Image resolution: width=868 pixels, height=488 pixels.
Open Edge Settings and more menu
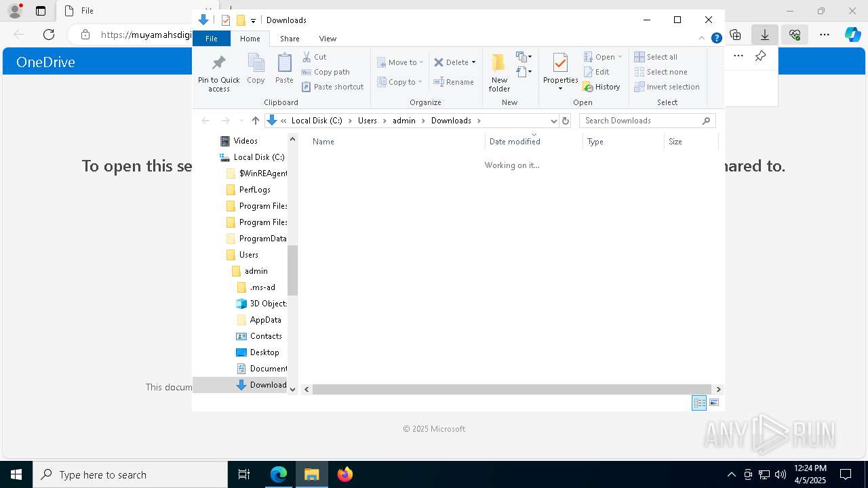click(825, 35)
